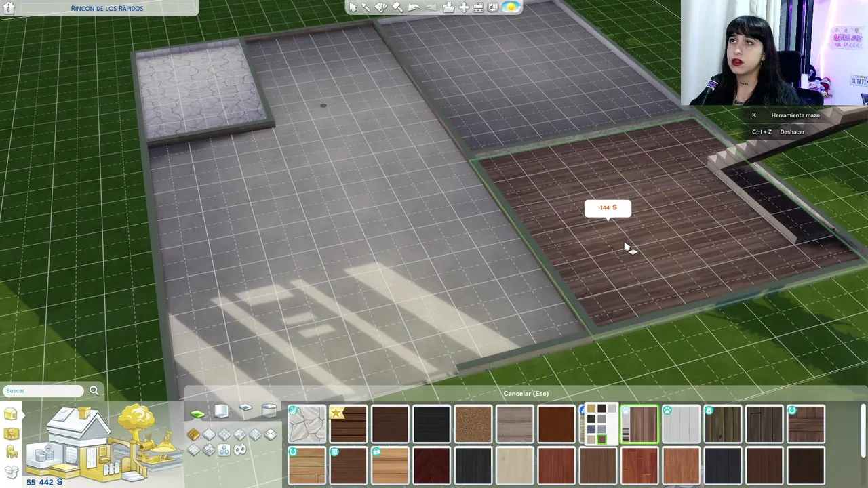Choose the beige swatch in bottom row
Screen dimensions: 868x488
point(591,440)
